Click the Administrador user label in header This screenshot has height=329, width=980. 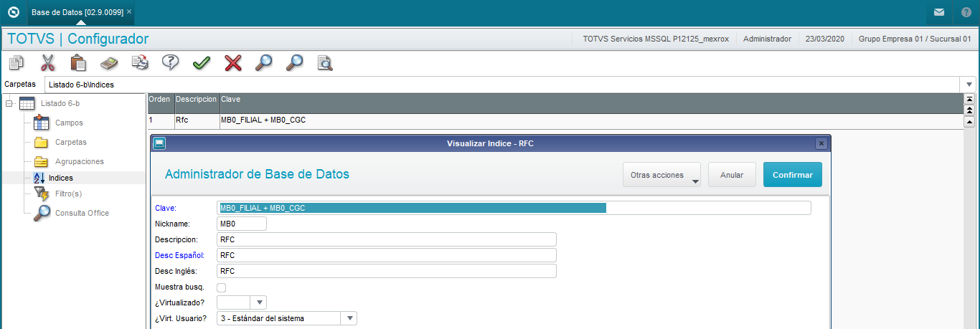(767, 39)
